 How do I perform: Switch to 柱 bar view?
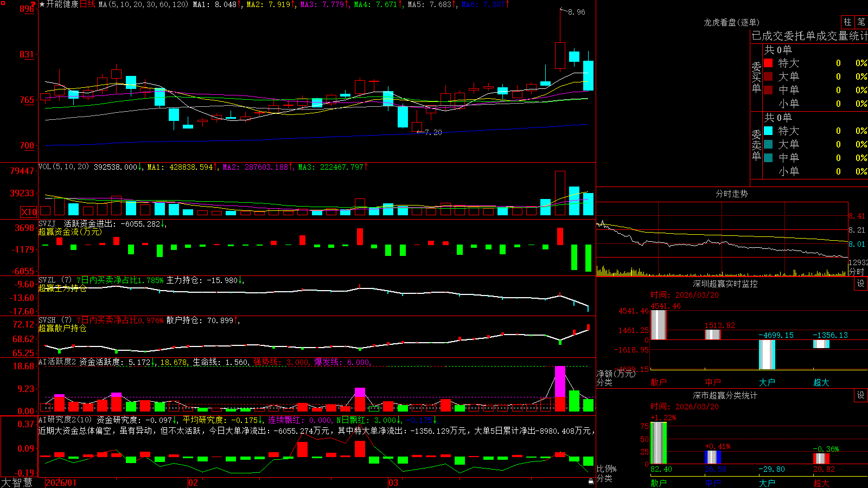click(x=847, y=22)
